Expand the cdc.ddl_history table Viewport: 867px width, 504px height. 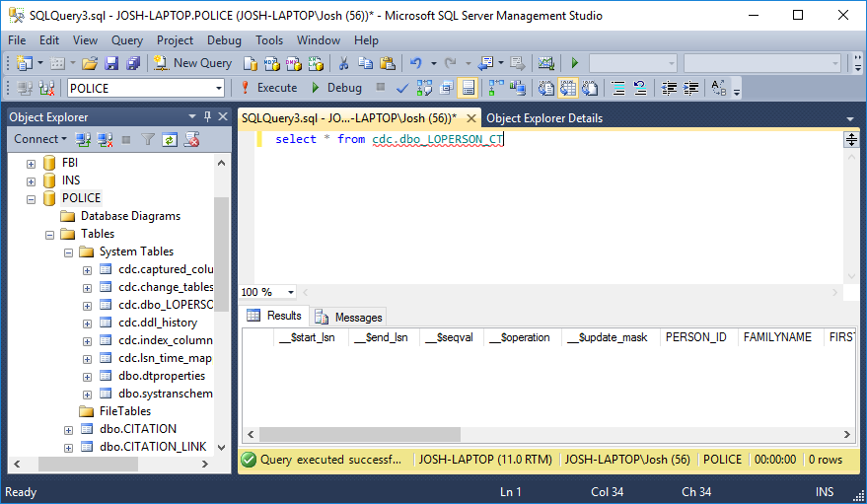coord(88,324)
